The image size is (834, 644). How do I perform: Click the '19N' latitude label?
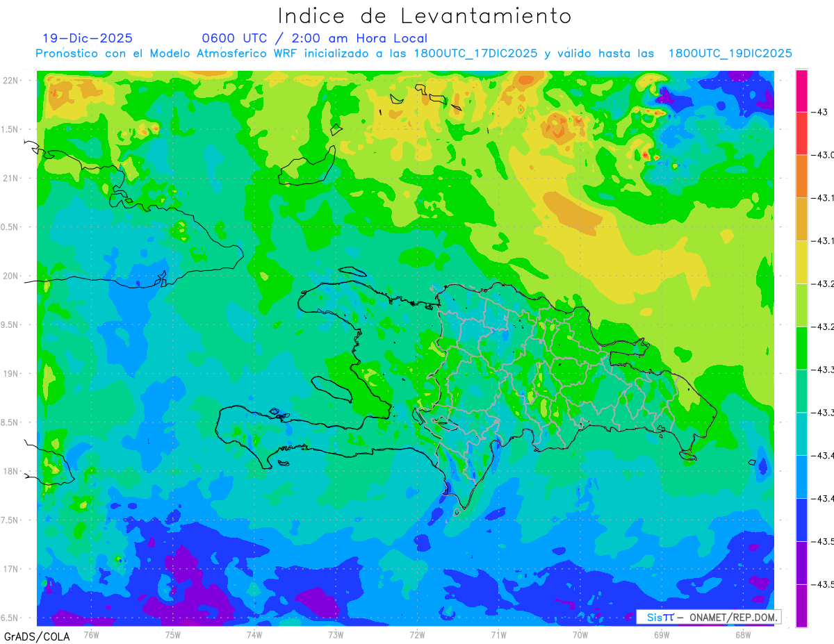coord(10,374)
